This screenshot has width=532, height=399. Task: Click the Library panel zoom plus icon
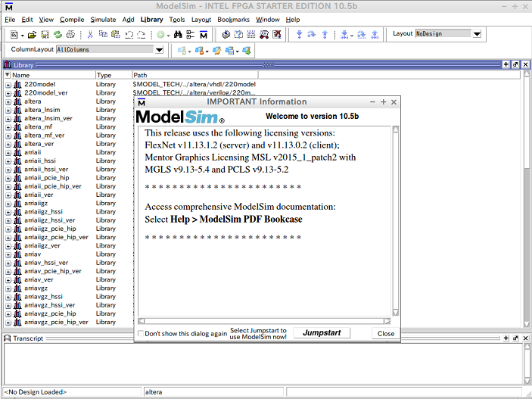click(x=506, y=64)
